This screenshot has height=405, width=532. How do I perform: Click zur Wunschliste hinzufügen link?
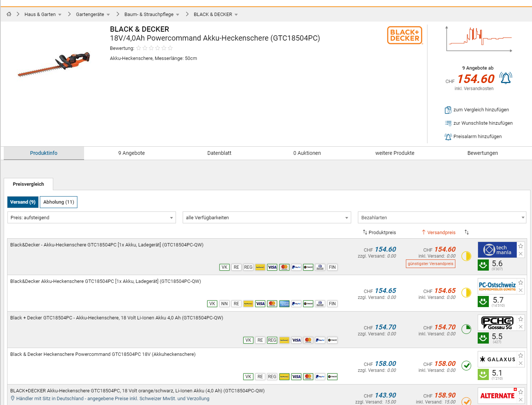pyautogui.click(x=483, y=123)
